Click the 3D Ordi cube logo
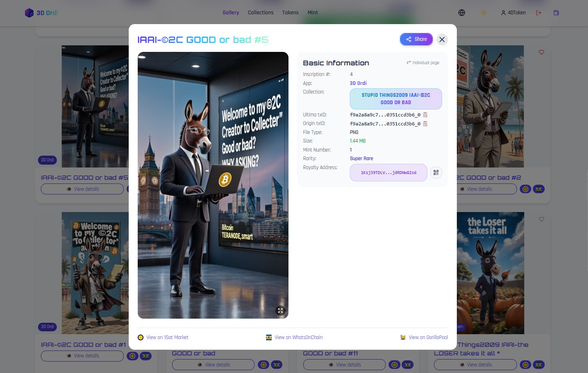Image resolution: width=588 pixels, height=373 pixels. click(29, 13)
